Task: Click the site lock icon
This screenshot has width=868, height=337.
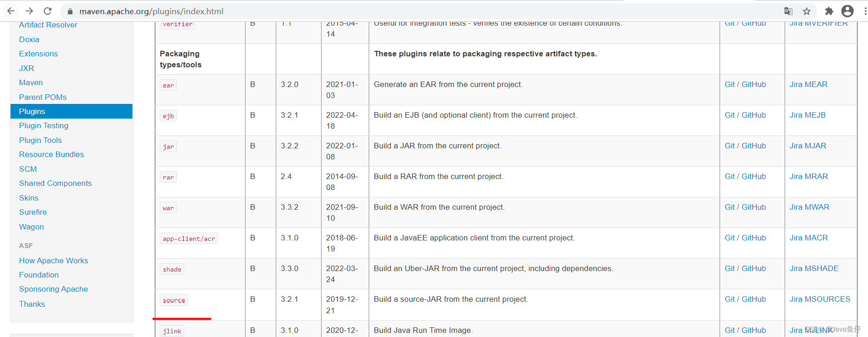Action: tap(70, 11)
